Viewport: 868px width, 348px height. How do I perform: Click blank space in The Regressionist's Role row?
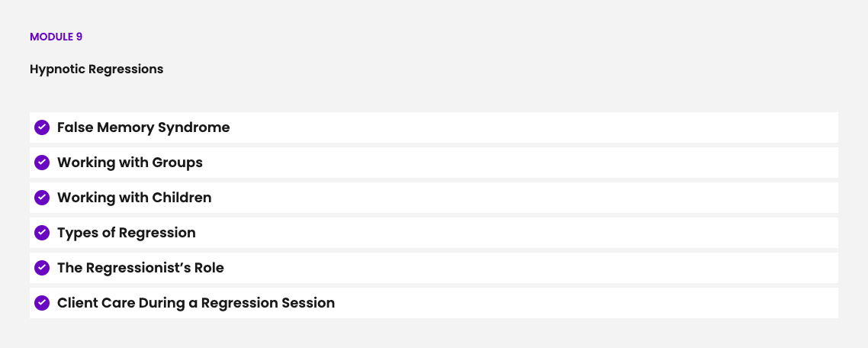click(534, 268)
